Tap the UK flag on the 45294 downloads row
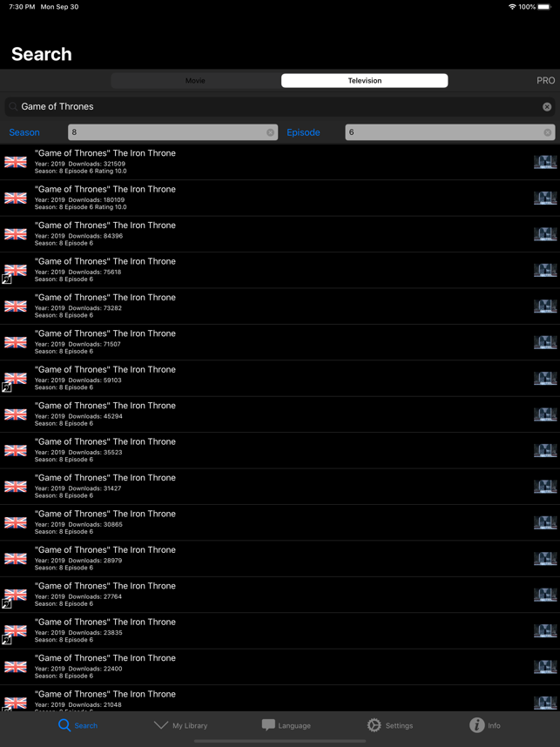 pos(16,414)
